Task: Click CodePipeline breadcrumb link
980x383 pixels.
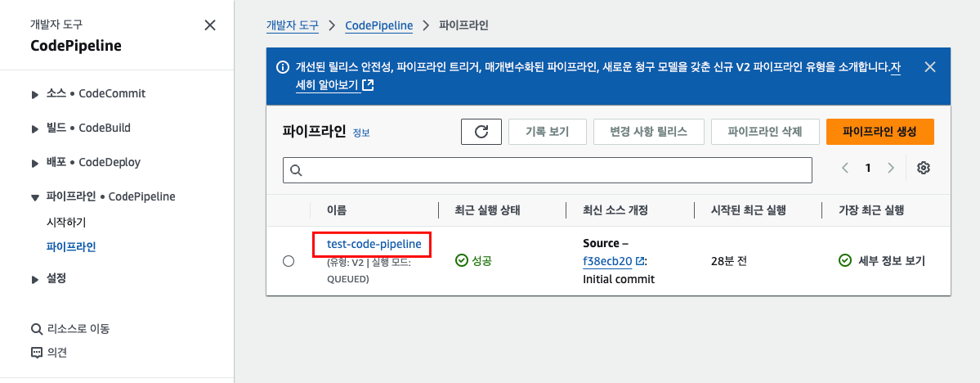Action: click(379, 25)
